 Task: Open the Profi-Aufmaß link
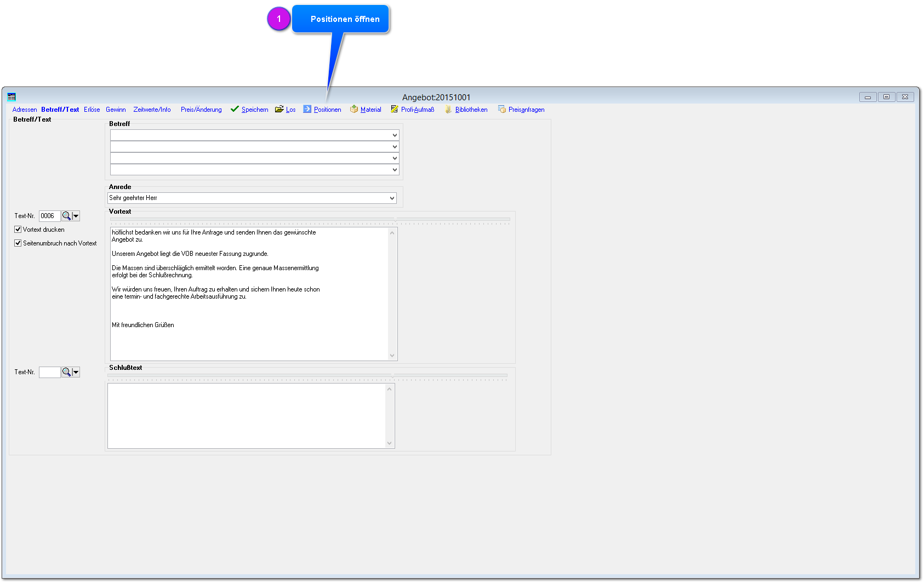(418, 110)
